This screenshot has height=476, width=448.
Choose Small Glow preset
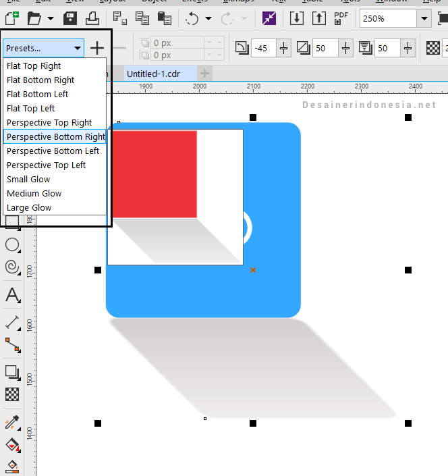pos(55,180)
